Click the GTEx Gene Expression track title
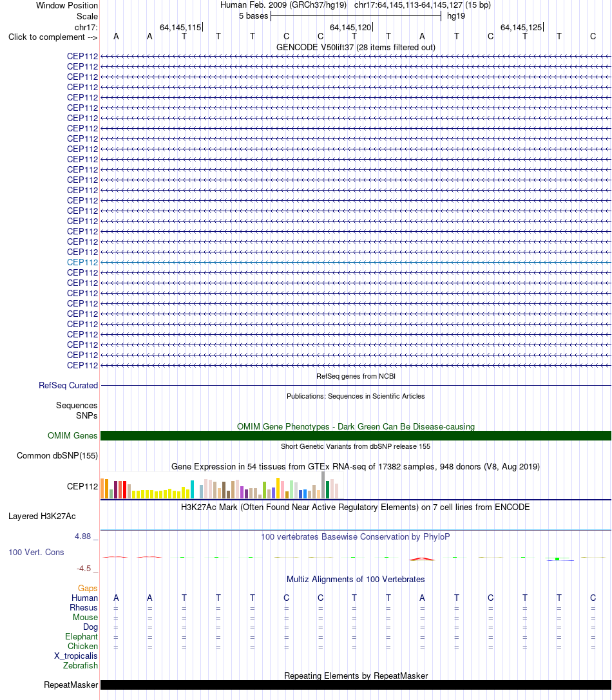The height and width of the screenshot is (700, 612). 356,466
